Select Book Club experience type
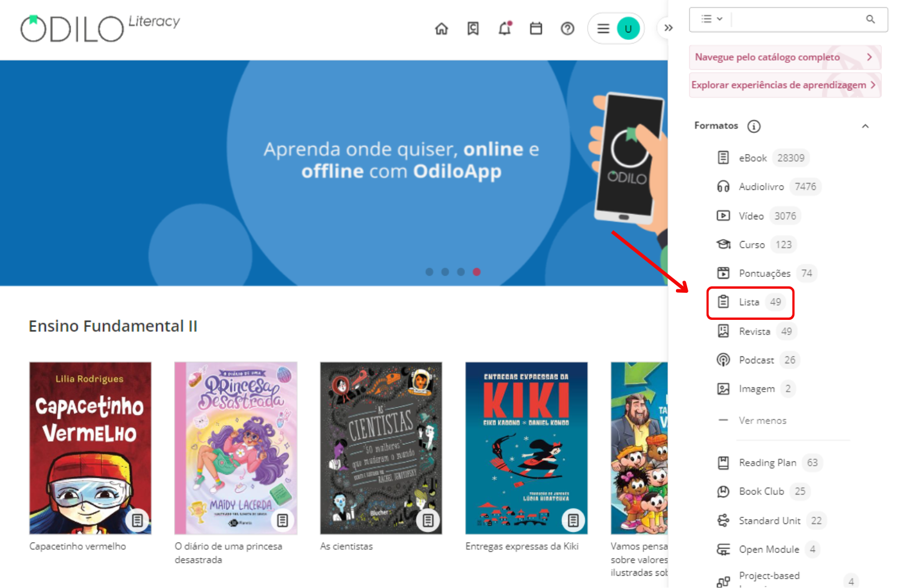This screenshot has height=588, width=906. point(763,491)
